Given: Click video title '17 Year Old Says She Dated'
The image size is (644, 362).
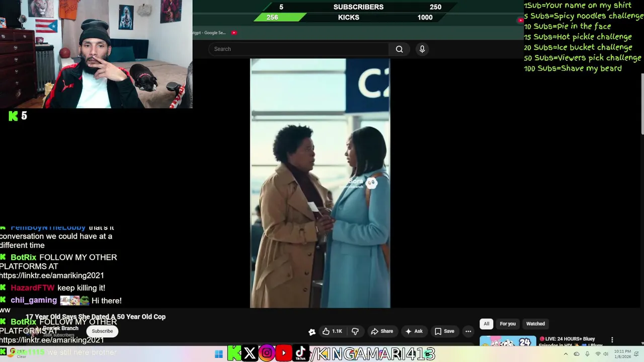Looking at the screenshot, I should tap(96, 317).
